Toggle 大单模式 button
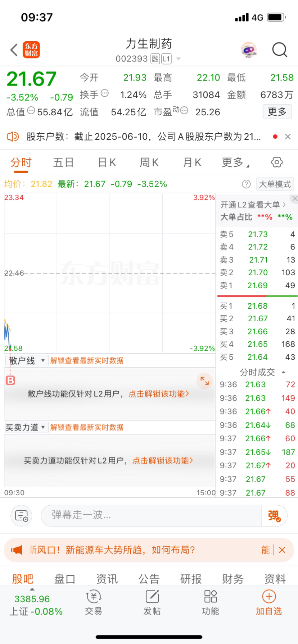Screen dimensions: 298x644 [275, 184]
